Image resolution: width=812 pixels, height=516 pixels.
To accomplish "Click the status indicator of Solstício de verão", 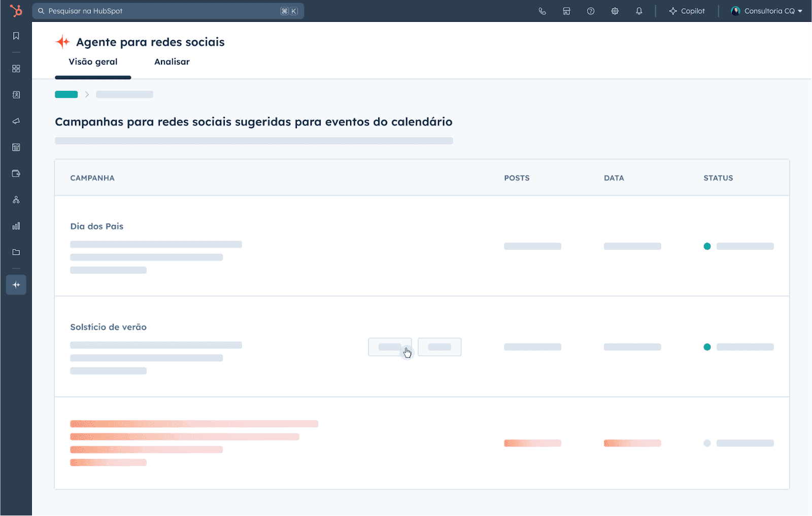I will (x=707, y=347).
